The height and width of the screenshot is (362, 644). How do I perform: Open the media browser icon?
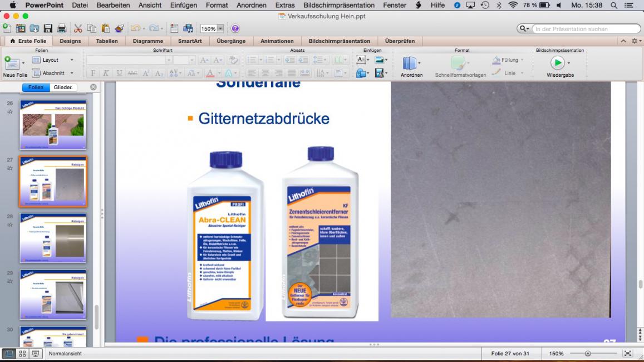(188, 28)
